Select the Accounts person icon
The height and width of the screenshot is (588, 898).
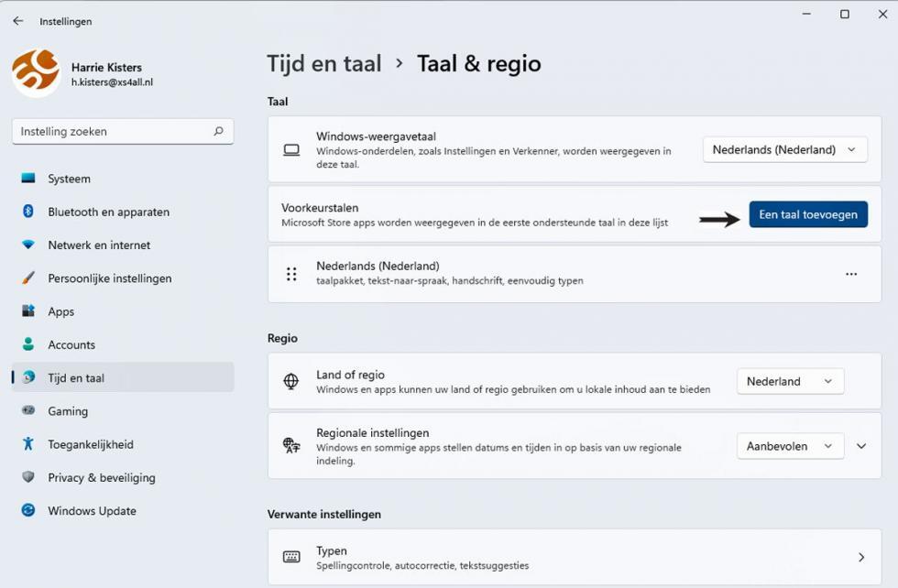coord(30,344)
